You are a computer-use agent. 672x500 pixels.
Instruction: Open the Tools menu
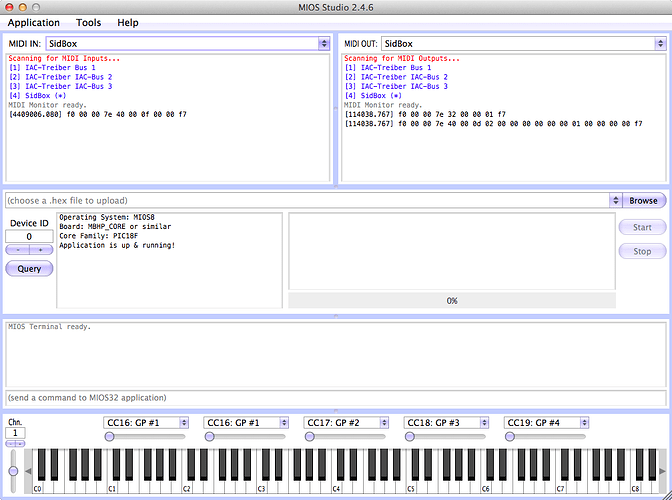click(88, 23)
